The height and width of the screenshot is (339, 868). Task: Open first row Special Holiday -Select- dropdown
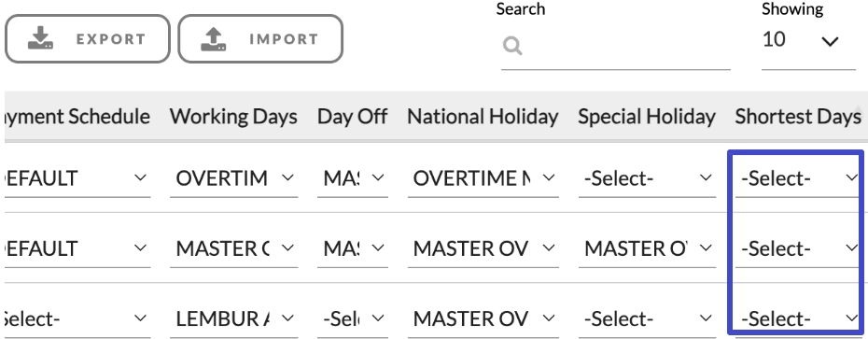pos(647,178)
